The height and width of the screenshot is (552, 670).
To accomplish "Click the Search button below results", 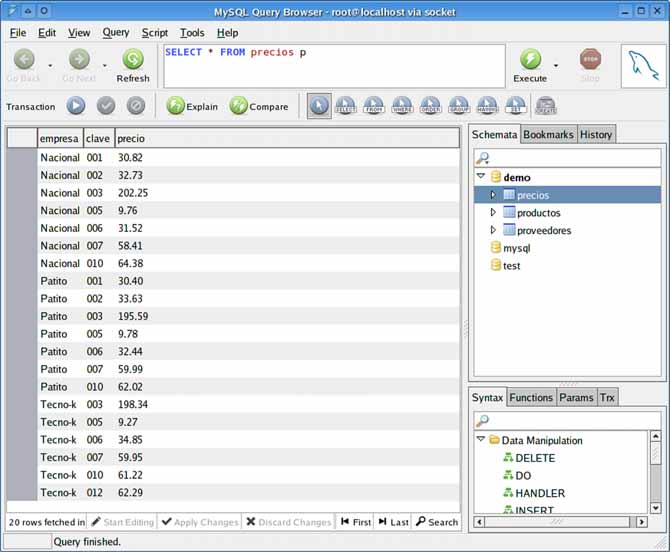I will (x=437, y=522).
